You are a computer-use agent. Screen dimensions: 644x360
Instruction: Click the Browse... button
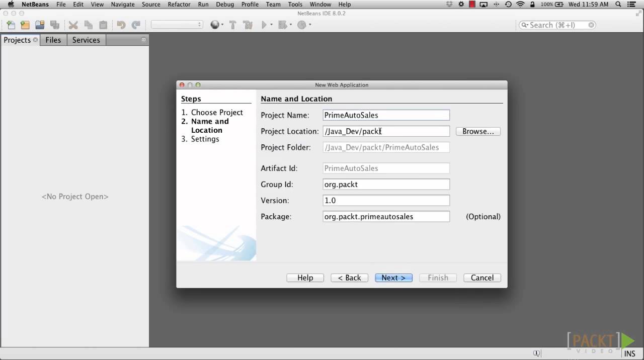point(478,131)
